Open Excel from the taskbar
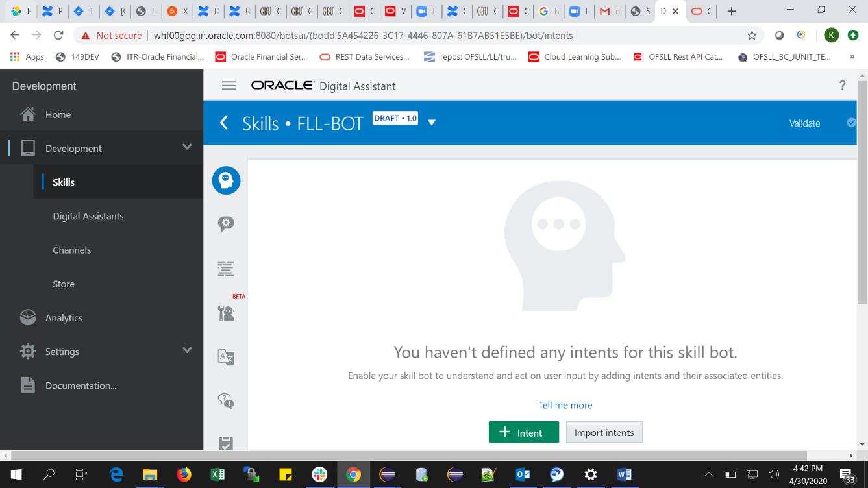 218,474
